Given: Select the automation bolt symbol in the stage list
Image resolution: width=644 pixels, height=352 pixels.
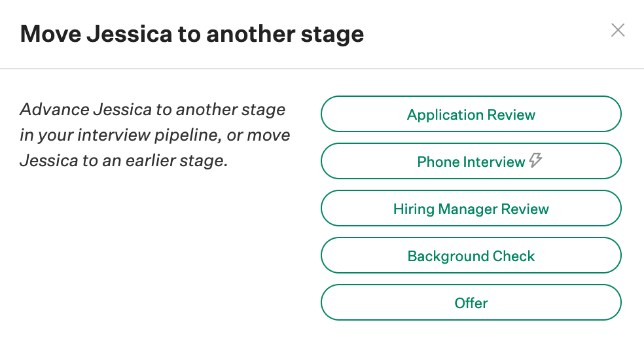Looking at the screenshot, I should tap(535, 160).
